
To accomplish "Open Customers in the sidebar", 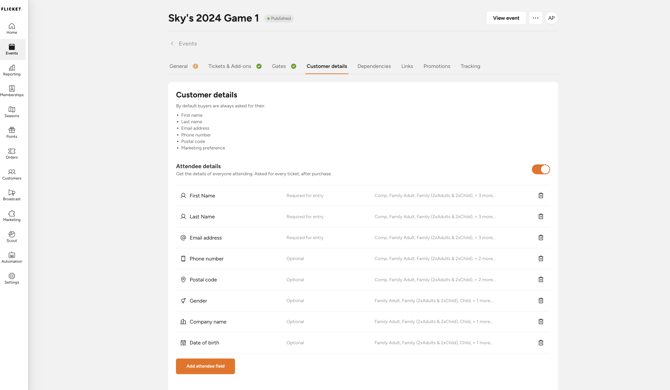I will tap(12, 174).
